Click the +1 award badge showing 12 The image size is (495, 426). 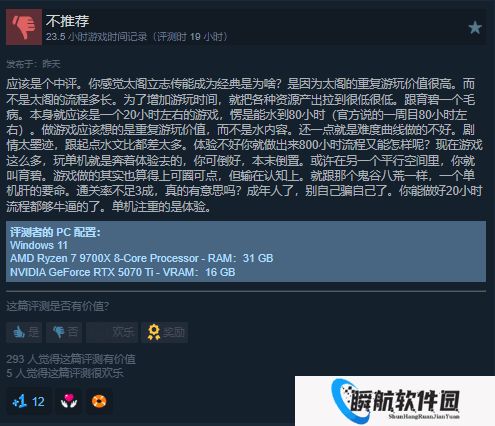[29, 401]
